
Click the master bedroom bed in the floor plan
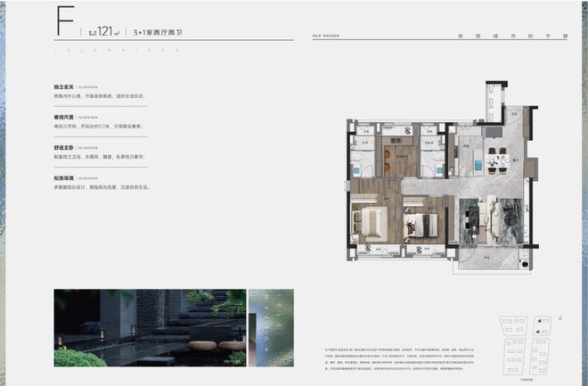point(370,219)
